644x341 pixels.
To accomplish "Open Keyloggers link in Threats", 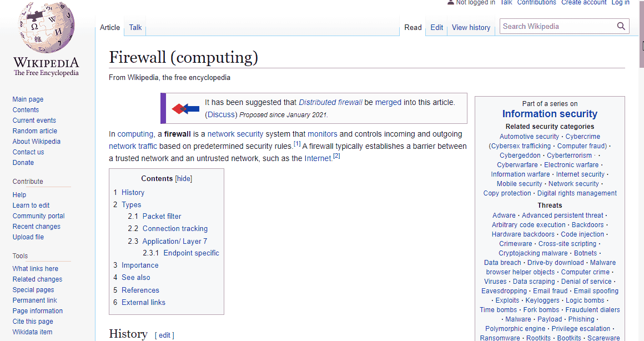I will click(x=542, y=301).
